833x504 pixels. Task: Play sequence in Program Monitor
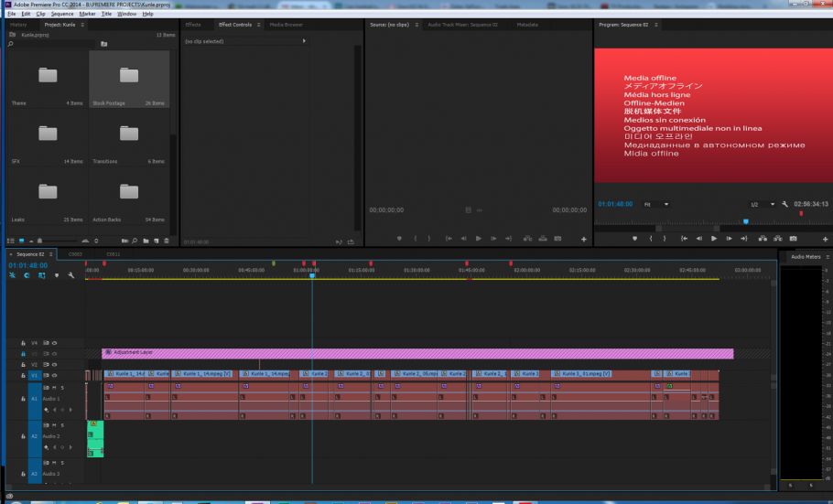pos(714,239)
